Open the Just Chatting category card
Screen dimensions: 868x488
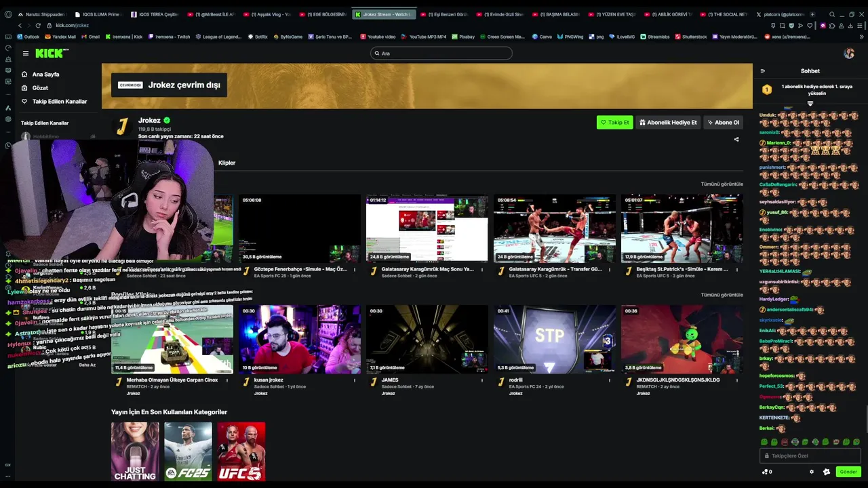[135, 452]
